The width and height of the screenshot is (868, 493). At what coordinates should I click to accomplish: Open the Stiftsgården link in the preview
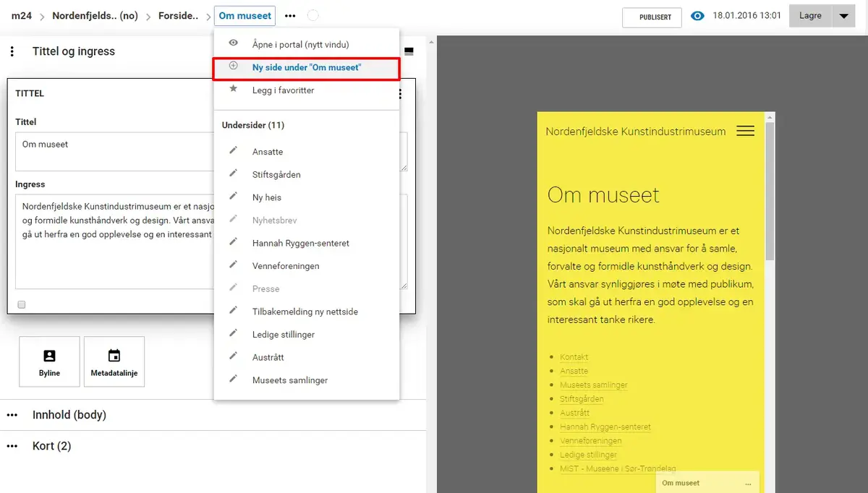(582, 399)
